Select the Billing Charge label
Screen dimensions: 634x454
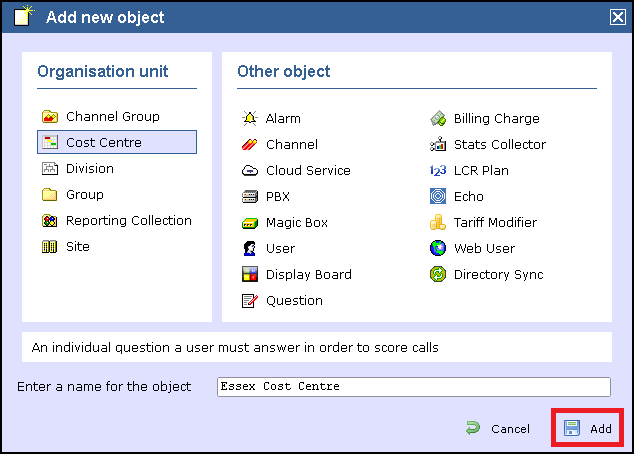(497, 118)
